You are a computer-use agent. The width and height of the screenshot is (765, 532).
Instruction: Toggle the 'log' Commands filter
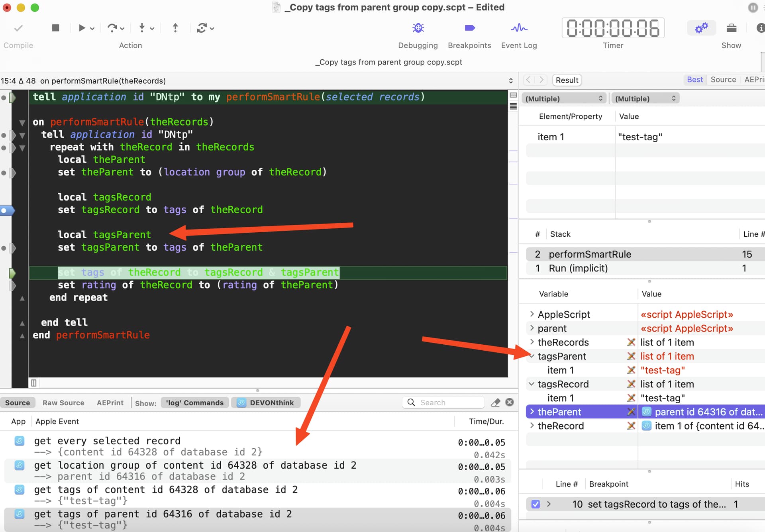coord(194,402)
